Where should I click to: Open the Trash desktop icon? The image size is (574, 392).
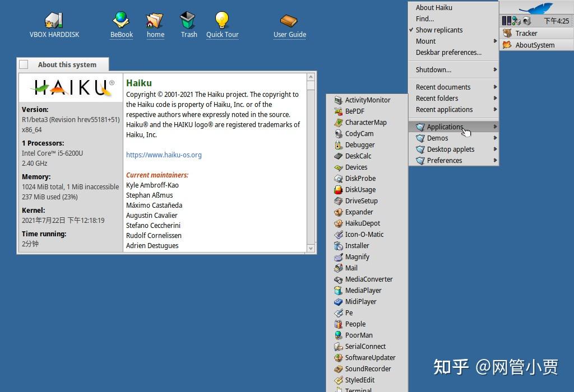tap(188, 25)
